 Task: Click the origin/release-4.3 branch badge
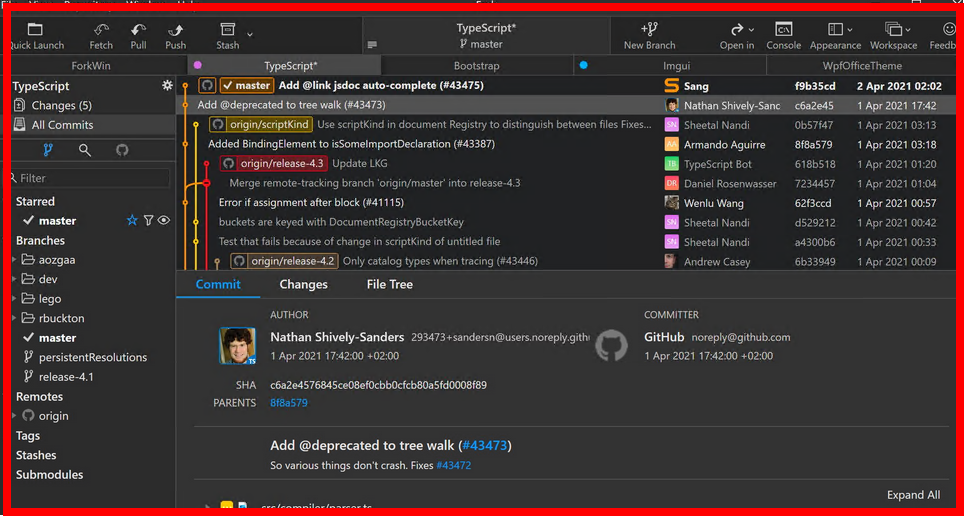tap(274, 164)
